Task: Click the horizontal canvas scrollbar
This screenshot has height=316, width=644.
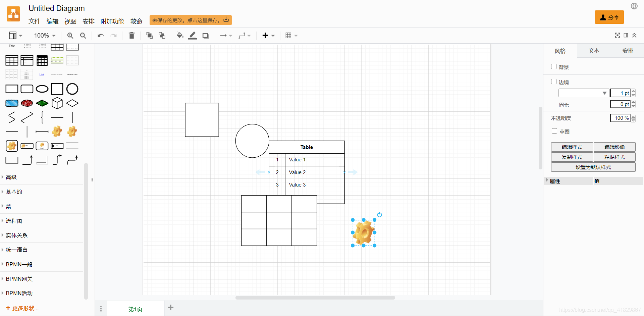Action: tap(315, 298)
